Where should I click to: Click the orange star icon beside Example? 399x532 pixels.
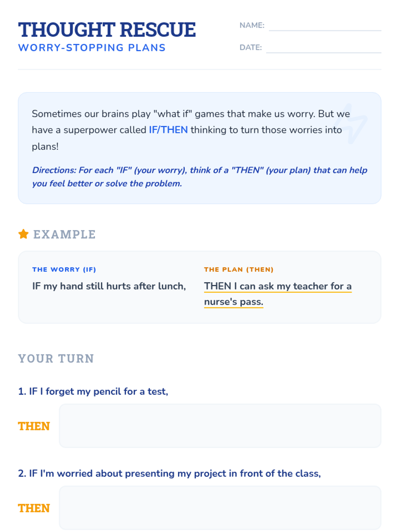(x=23, y=234)
